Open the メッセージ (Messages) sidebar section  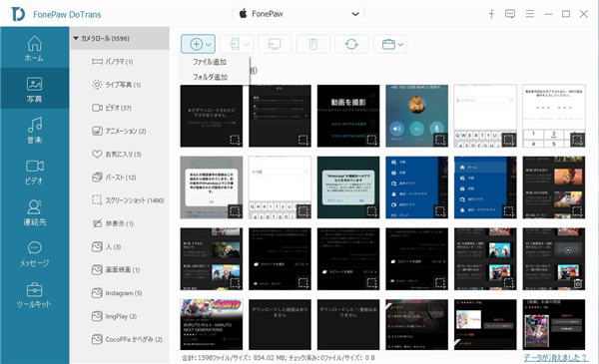coord(34,253)
